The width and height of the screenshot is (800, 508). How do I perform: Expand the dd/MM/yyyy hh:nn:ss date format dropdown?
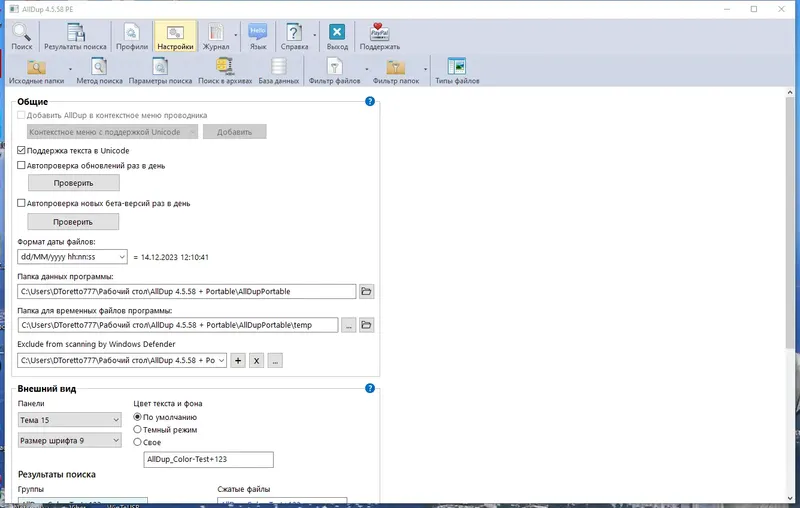click(x=122, y=257)
